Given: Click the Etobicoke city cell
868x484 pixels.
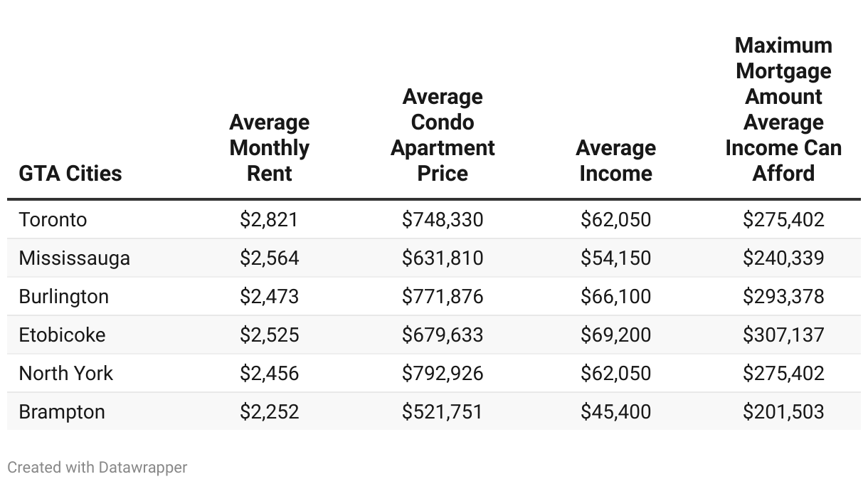Looking at the screenshot, I should pos(62,335).
